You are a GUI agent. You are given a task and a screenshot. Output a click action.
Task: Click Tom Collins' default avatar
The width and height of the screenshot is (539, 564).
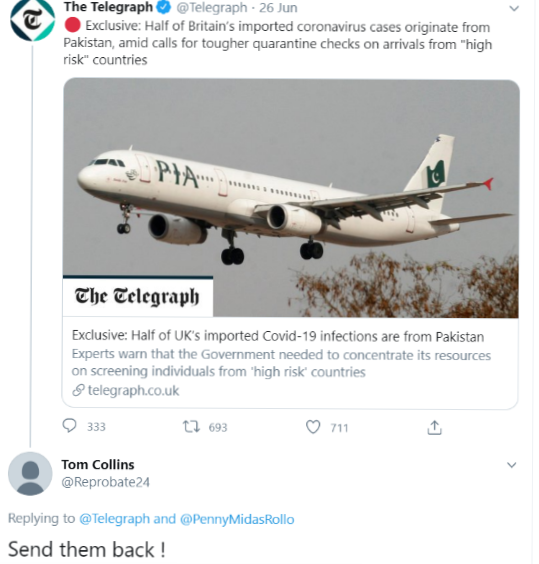[30, 474]
